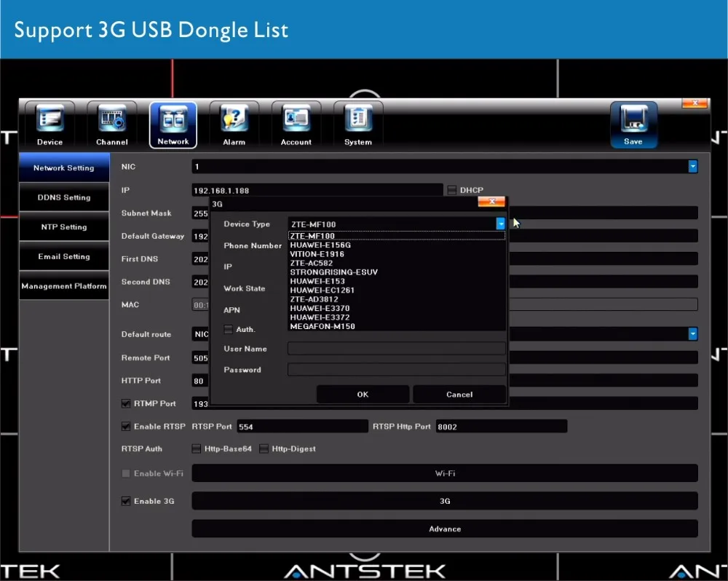
Task: Click the RTSP Port field 554
Action: (x=302, y=427)
